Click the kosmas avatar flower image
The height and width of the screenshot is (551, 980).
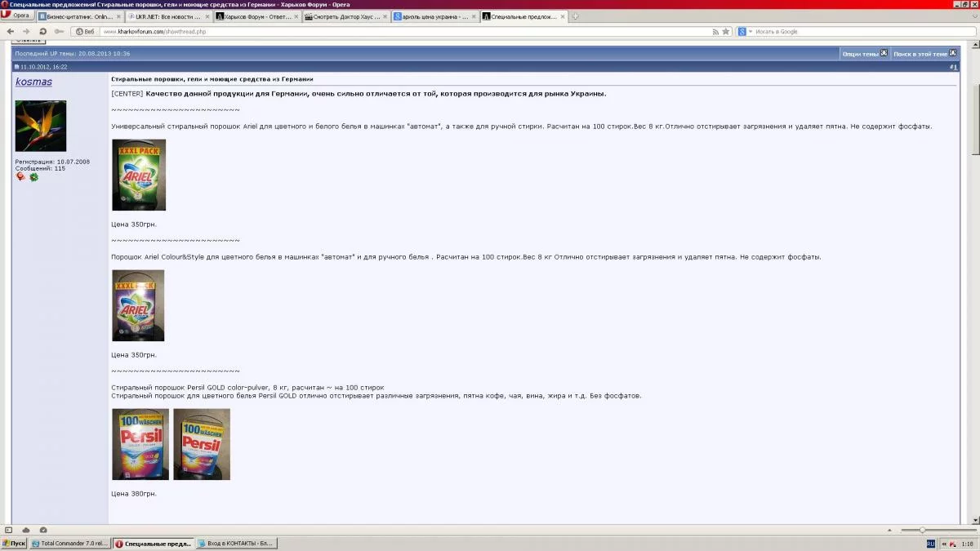pos(41,126)
